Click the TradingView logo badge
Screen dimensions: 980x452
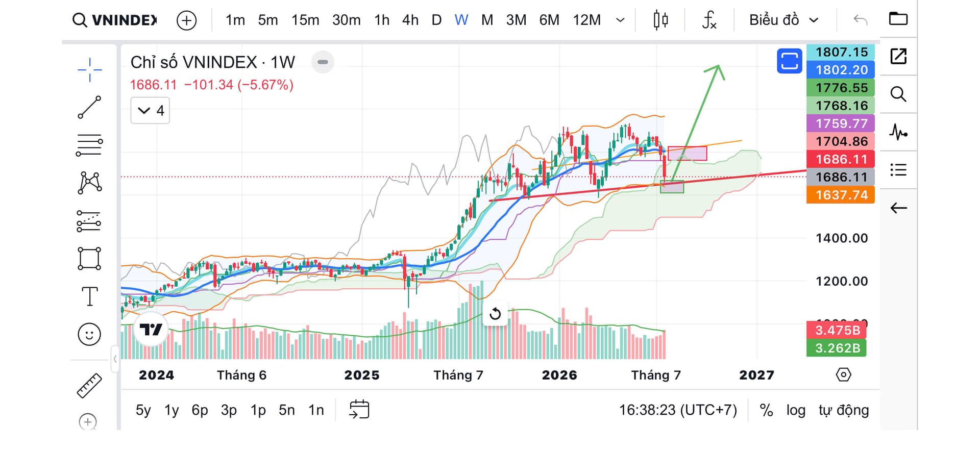pyautogui.click(x=151, y=330)
